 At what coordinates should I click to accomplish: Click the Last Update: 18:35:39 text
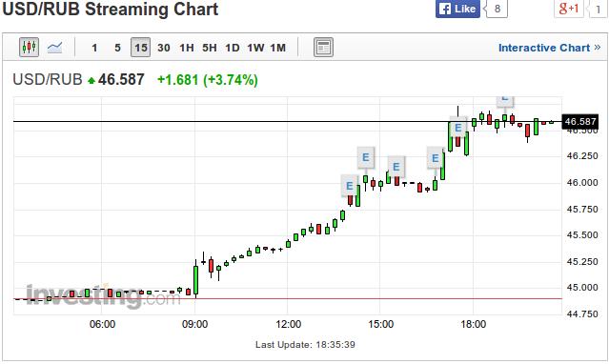pyautogui.click(x=305, y=345)
